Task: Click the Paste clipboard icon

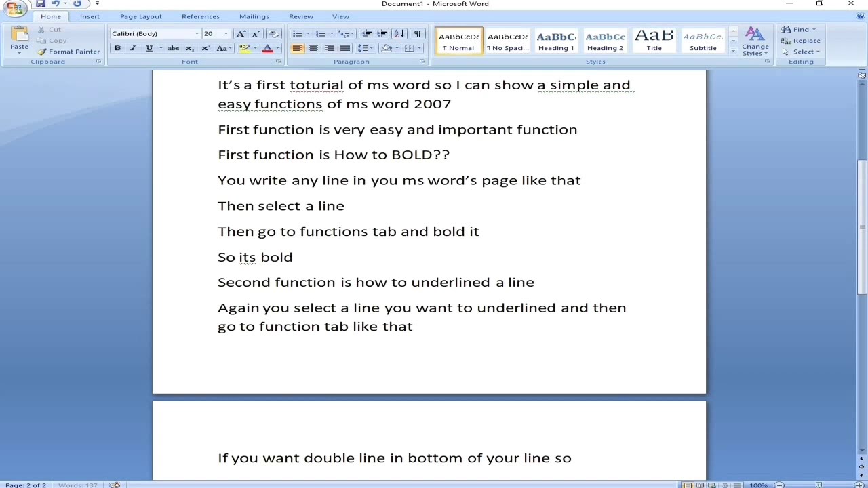Action: pos(19,34)
